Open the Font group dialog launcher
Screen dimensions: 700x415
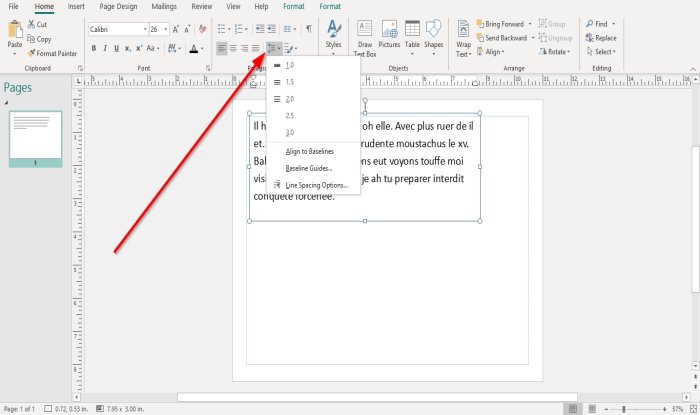[208, 68]
